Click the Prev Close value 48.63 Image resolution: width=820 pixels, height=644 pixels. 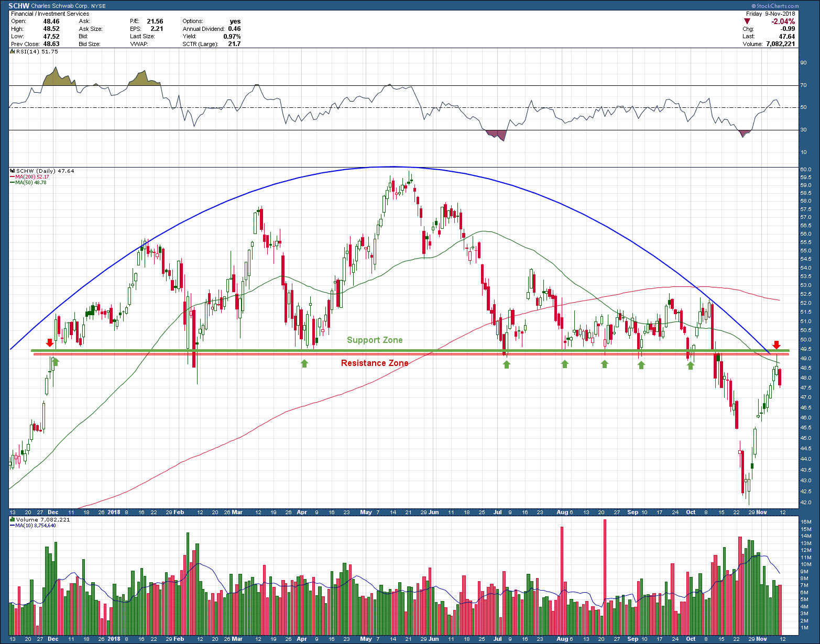point(51,44)
